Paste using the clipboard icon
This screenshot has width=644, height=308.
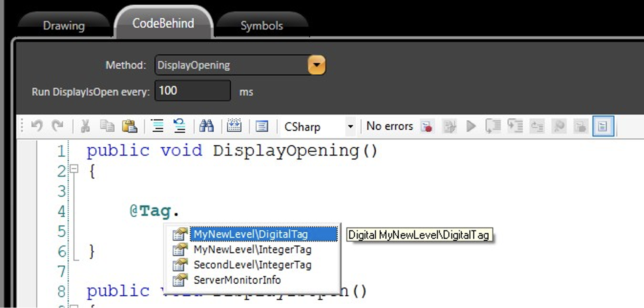point(130,126)
